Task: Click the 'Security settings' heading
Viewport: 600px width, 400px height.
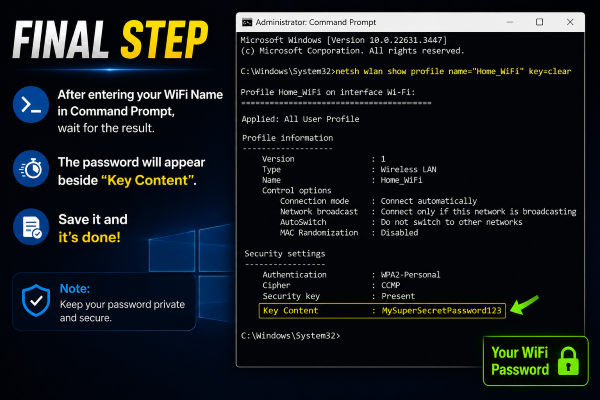Action: (285, 254)
